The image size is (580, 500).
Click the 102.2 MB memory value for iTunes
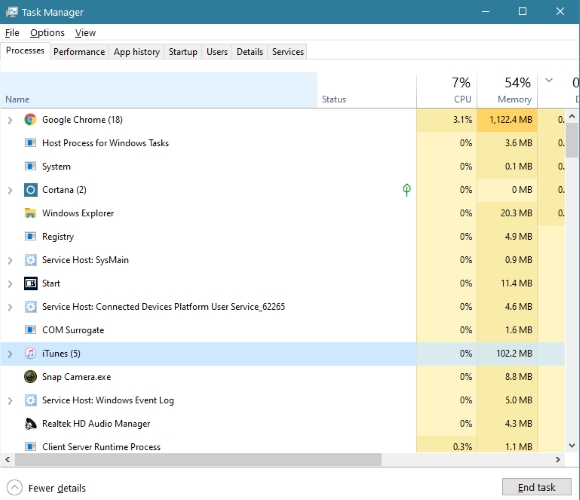(x=514, y=354)
